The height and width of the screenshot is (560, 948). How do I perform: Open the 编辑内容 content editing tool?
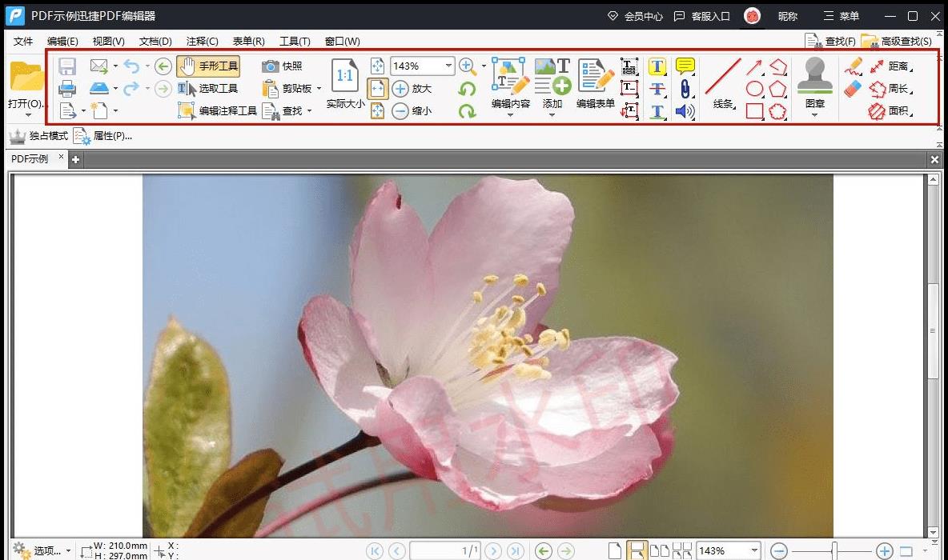pyautogui.click(x=509, y=84)
